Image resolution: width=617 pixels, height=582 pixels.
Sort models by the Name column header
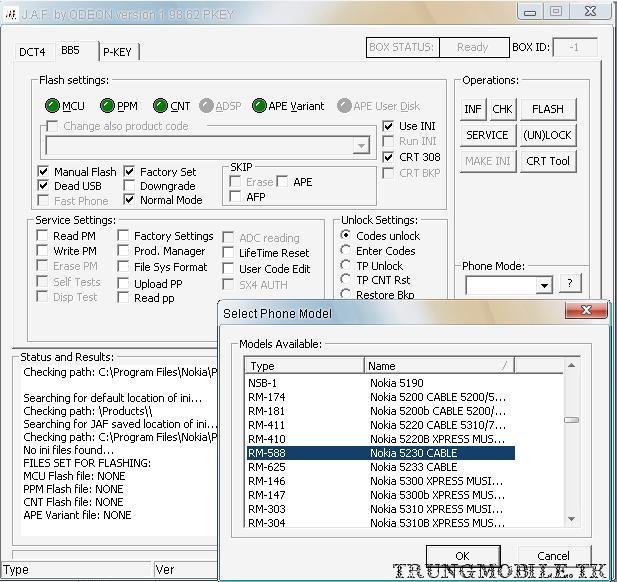click(x=439, y=366)
